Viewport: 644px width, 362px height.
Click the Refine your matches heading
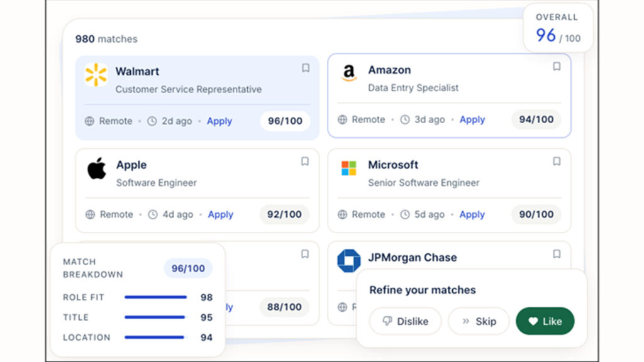(x=422, y=290)
